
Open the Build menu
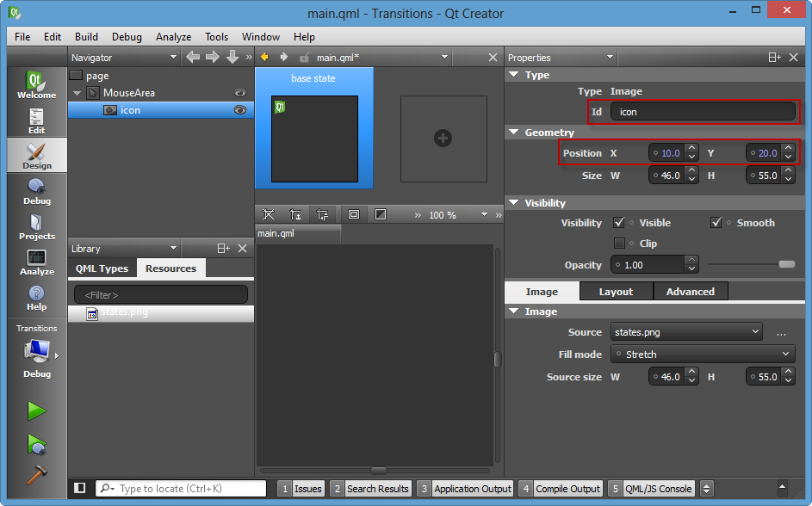86,37
